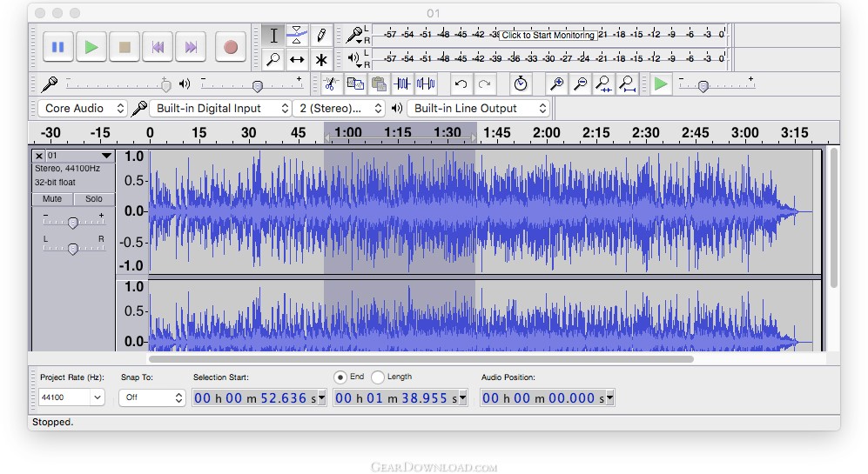This screenshot has width=868, height=474.
Task: Click the Fit Project zoom icon
Action: 627,84
